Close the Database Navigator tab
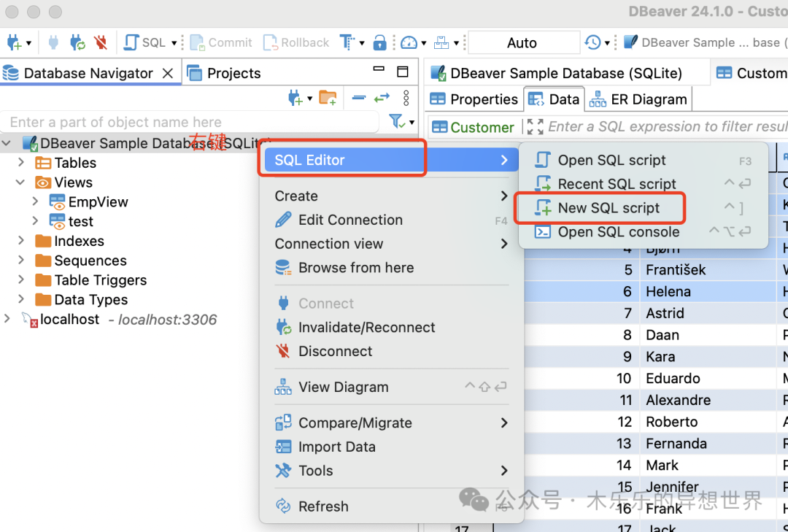 (x=168, y=74)
